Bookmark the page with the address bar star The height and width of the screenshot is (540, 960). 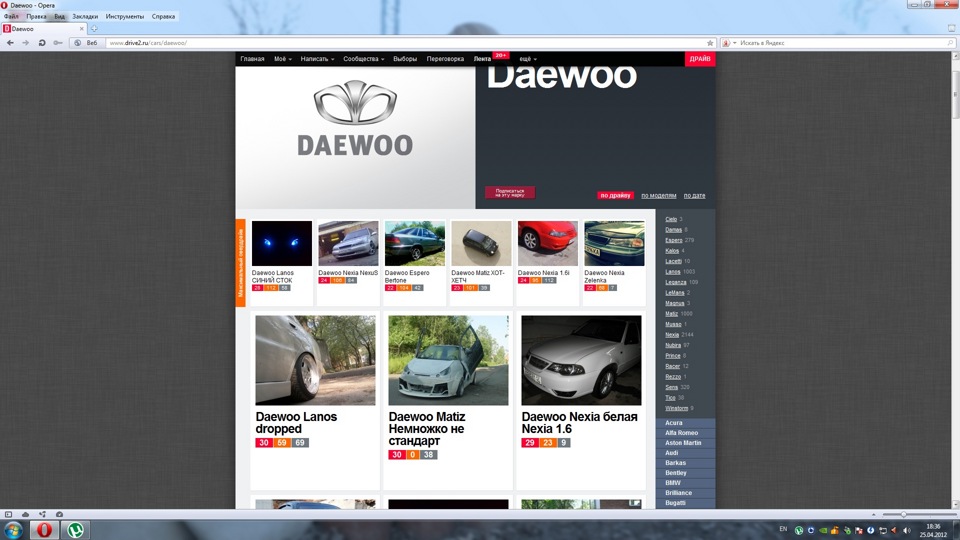click(710, 43)
